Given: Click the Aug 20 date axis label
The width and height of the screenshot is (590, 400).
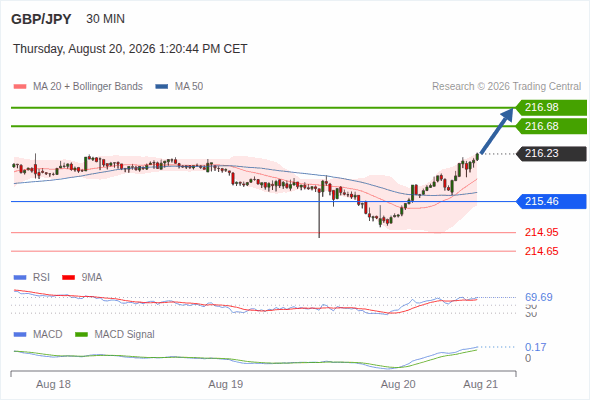Looking at the screenshot, I should click(x=398, y=384).
